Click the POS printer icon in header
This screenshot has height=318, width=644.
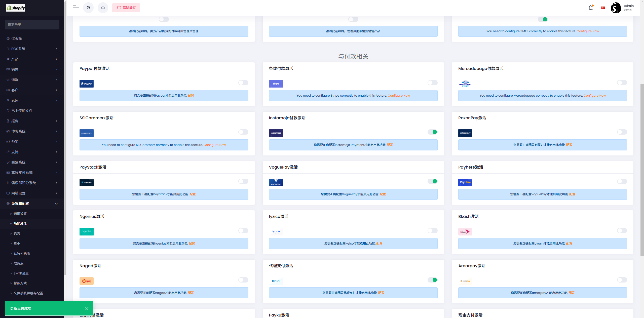pos(103,8)
